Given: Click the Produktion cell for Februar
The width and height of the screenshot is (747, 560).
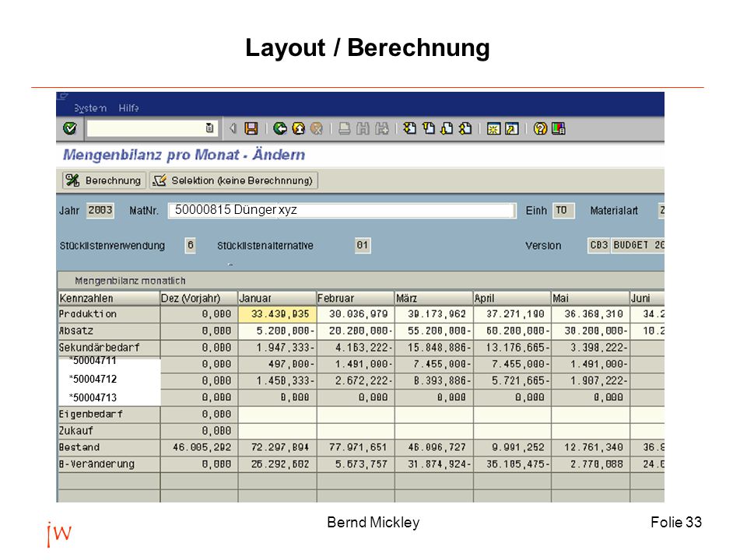Looking at the screenshot, I should 356,314.
